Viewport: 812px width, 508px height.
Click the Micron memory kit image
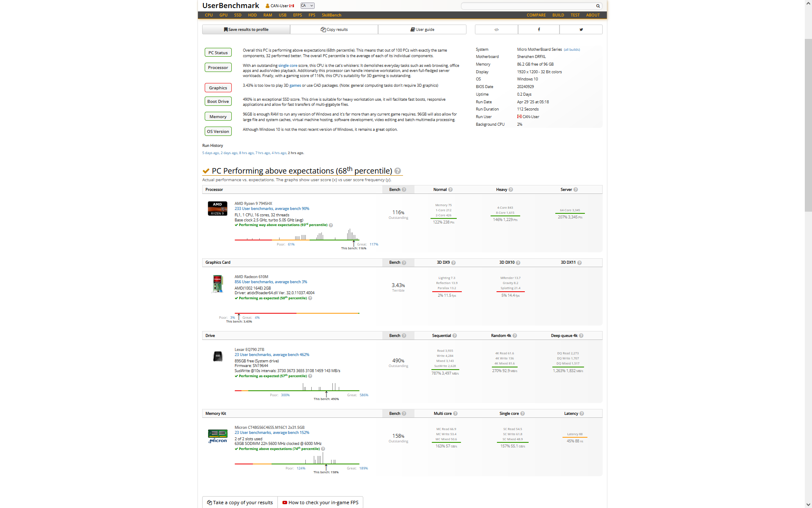217,436
